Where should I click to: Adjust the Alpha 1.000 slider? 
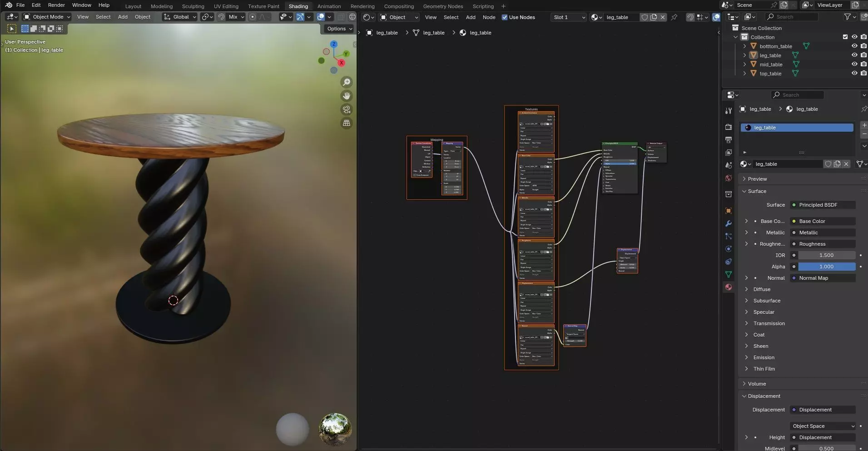point(827,267)
